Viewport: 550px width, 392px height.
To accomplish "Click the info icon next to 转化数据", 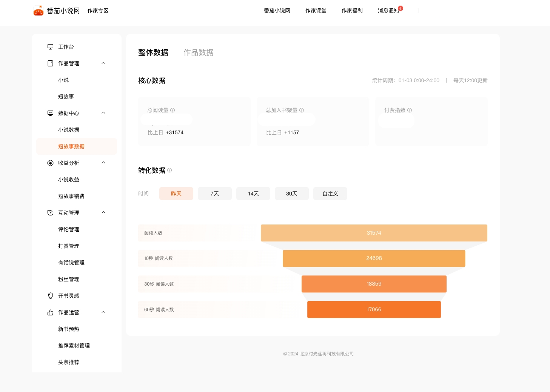I will coord(169,170).
